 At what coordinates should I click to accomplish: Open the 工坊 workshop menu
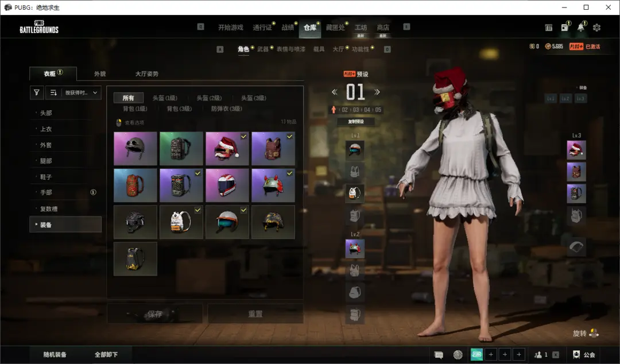coord(361,28)
